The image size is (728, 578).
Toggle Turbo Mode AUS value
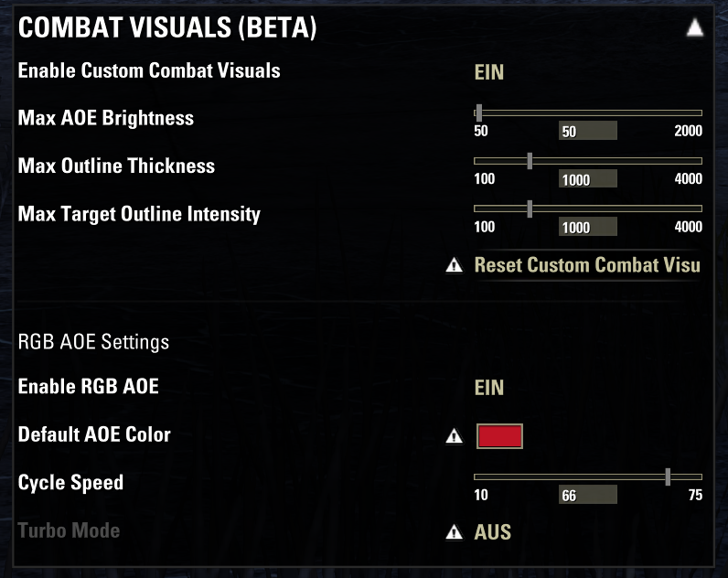[493, 531]
